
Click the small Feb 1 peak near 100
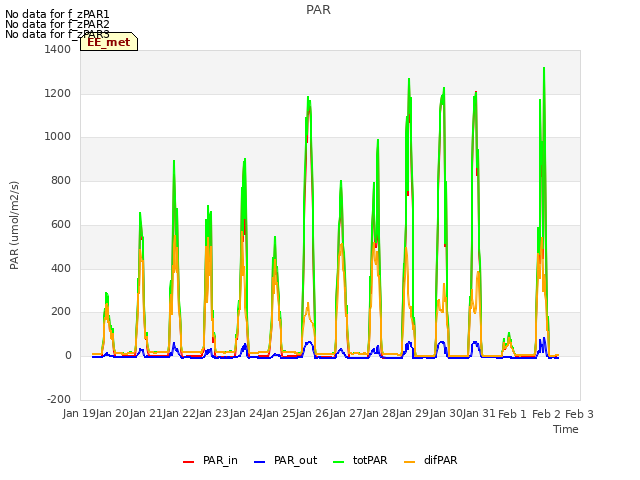click(x=509, y=334)
